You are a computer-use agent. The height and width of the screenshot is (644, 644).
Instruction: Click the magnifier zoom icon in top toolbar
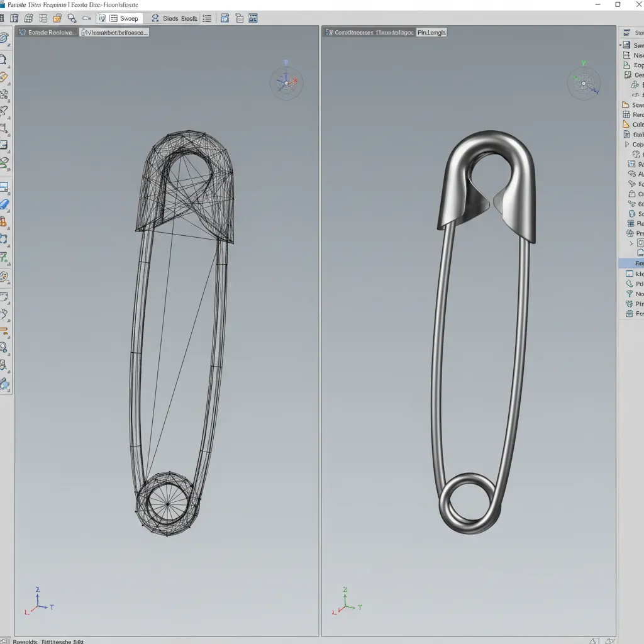coord(72,18)
